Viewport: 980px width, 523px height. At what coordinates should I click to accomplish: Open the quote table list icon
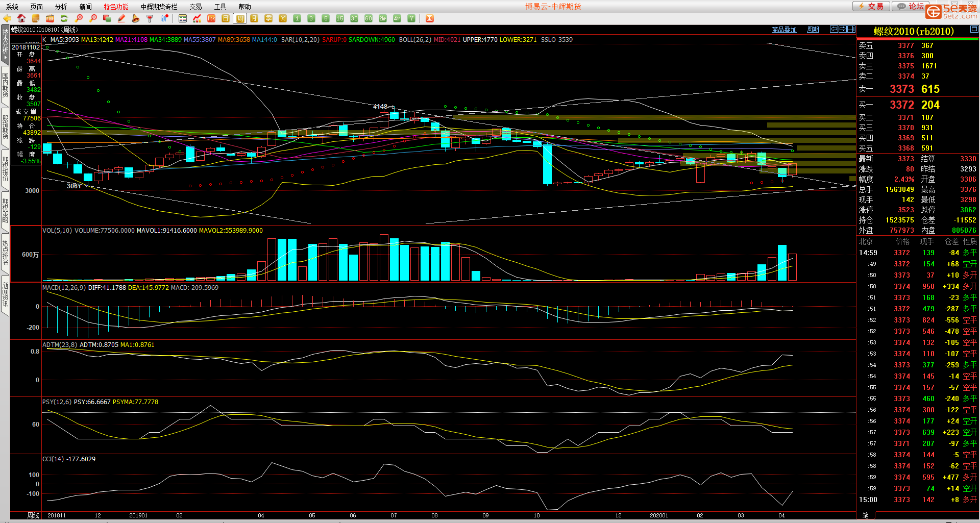183,18
